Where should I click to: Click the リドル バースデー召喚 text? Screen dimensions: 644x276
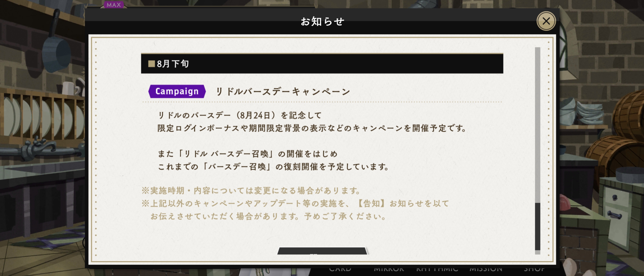(226, 154)
